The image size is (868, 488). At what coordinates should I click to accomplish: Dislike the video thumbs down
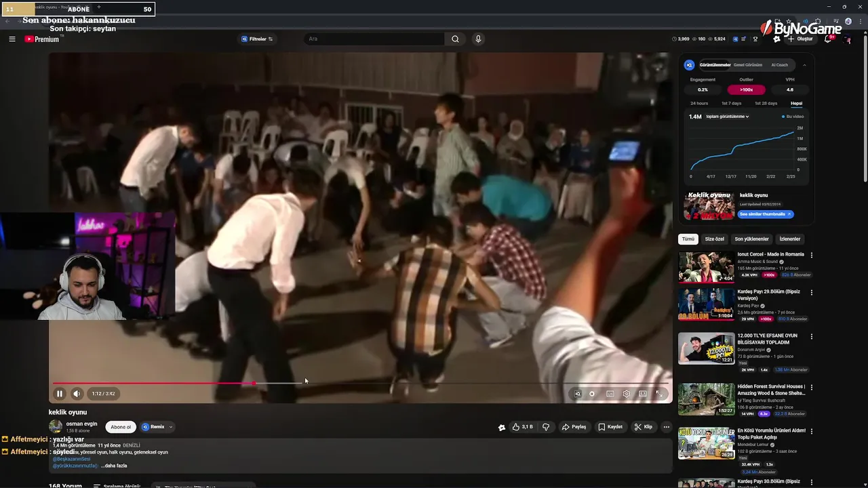(x=546, y=427)
